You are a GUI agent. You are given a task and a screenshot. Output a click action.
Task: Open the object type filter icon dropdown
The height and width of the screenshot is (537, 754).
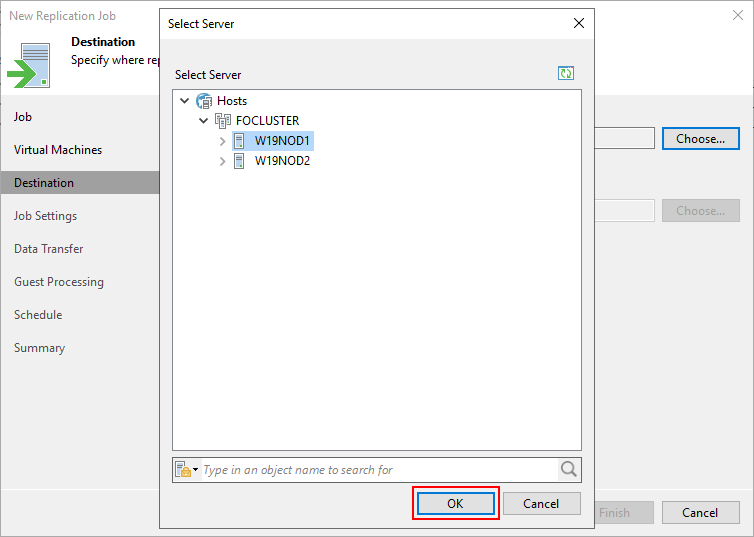[x=187, y=470]
